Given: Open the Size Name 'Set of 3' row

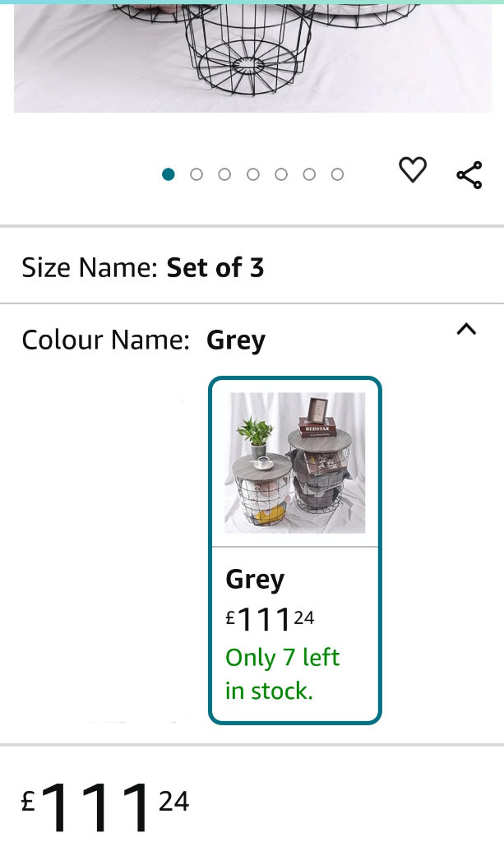Looking at the screenshot, I should pyautogui.click(x=252, y=267).
